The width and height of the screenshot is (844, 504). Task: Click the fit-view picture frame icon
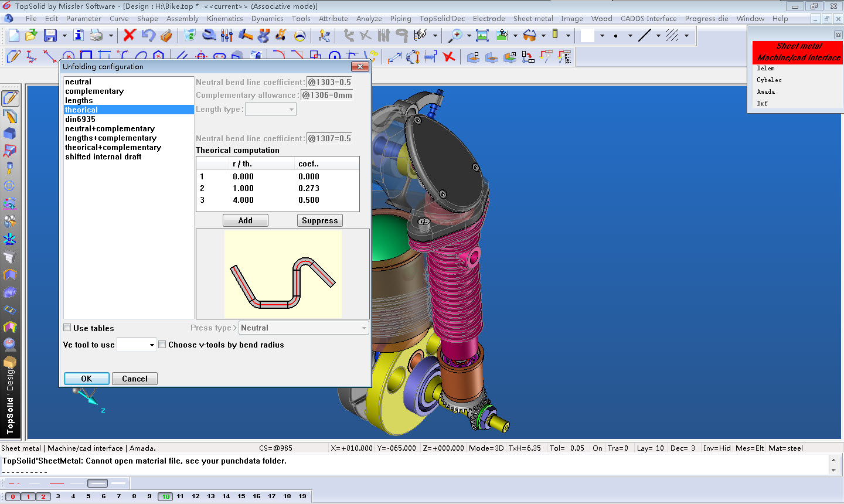482,36
